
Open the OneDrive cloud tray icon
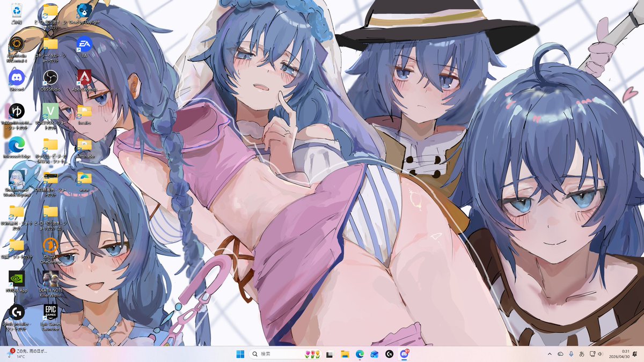tap(560, 354)
